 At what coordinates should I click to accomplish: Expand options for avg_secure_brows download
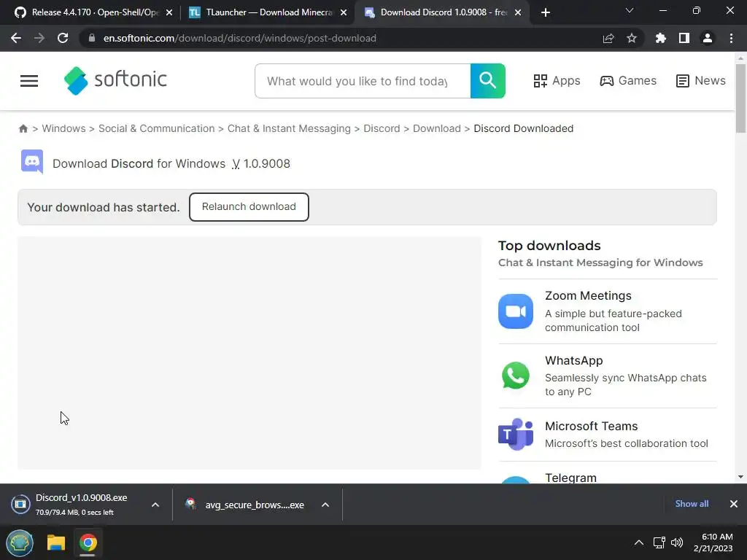[x=325, y=505]
